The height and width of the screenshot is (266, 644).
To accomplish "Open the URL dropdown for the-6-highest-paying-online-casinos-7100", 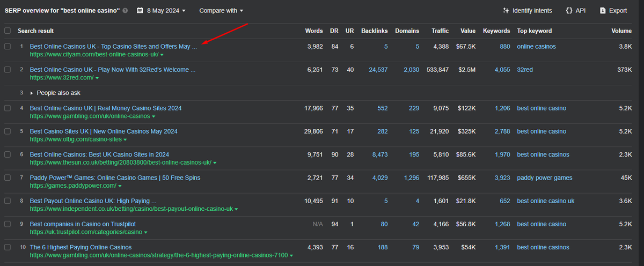I will tap(291, 255).
